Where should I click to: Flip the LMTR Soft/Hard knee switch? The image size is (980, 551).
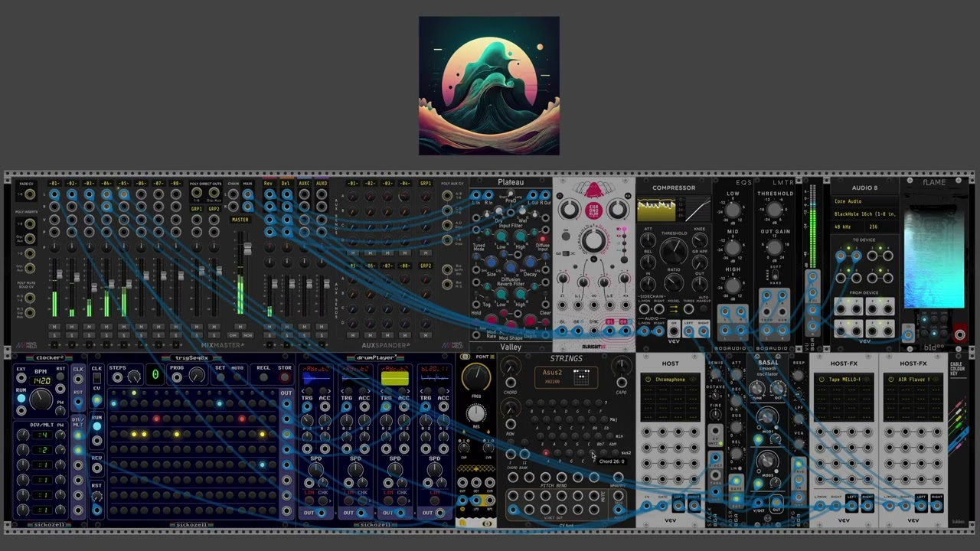click(x=774, y=274)
